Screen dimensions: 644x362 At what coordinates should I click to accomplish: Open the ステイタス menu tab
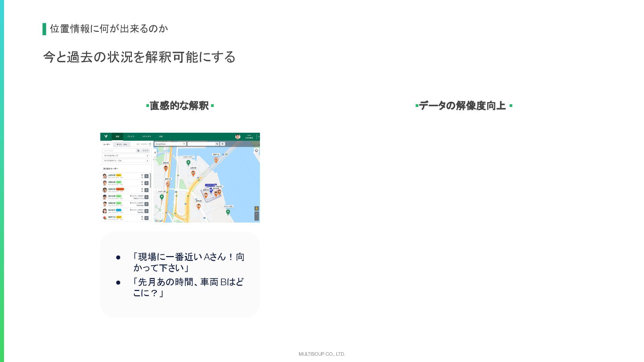147,136
